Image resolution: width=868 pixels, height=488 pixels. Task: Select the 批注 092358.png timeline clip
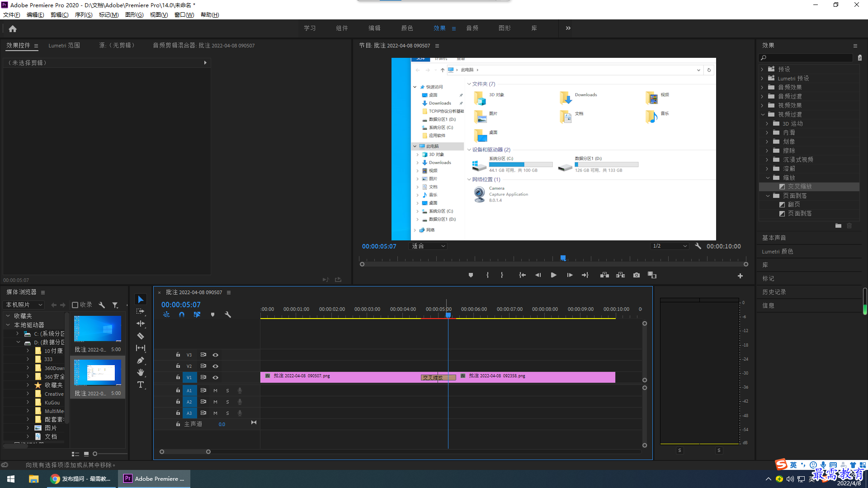tap(536, 377)
